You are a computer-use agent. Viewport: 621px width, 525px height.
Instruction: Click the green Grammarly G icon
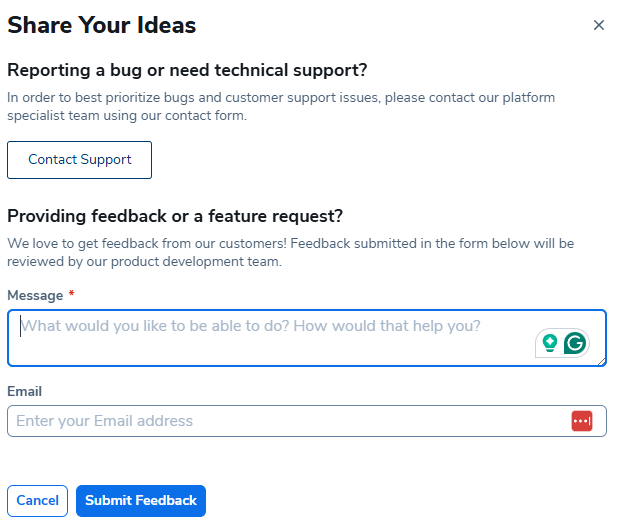(x=575, y=343)
